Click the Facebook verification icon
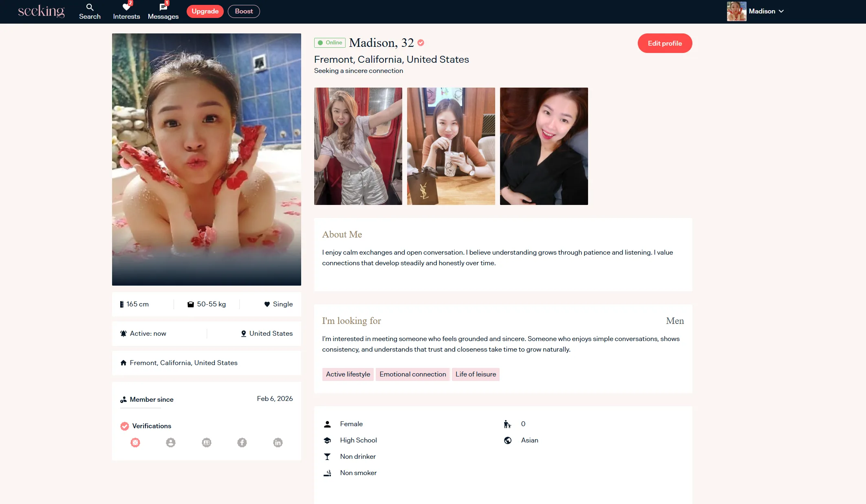The height and width of the screenshot is (504, 866). point(242,442)
